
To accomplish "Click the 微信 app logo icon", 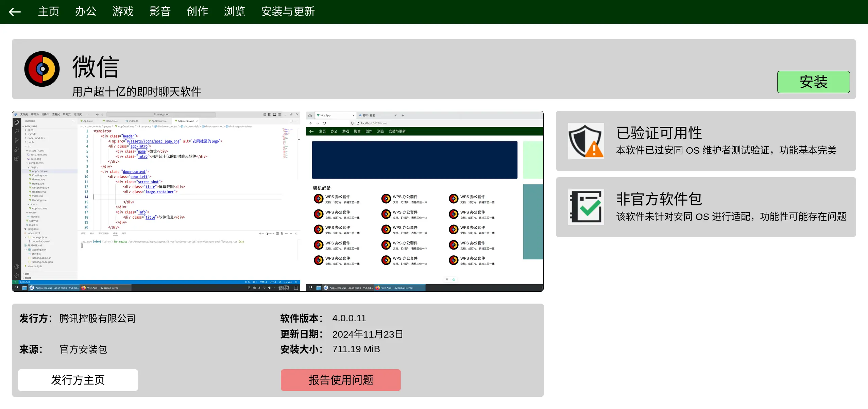I will (x=42, y=69).
